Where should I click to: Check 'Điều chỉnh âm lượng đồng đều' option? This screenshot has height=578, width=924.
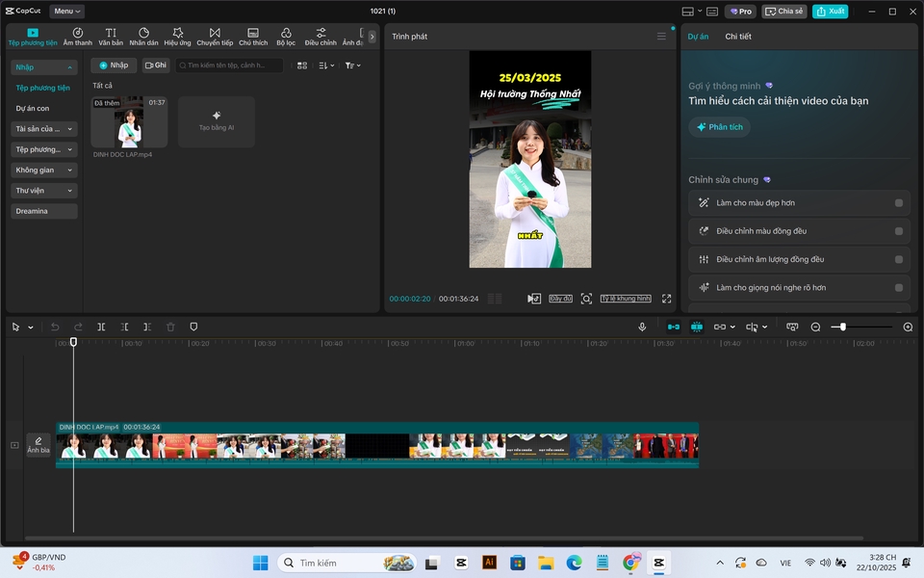[898, 259]
